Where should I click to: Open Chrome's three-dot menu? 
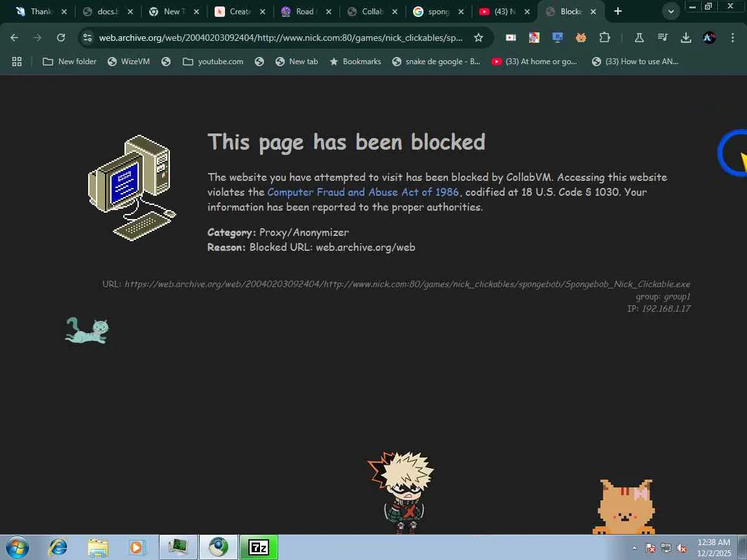[x=733, y=38]
